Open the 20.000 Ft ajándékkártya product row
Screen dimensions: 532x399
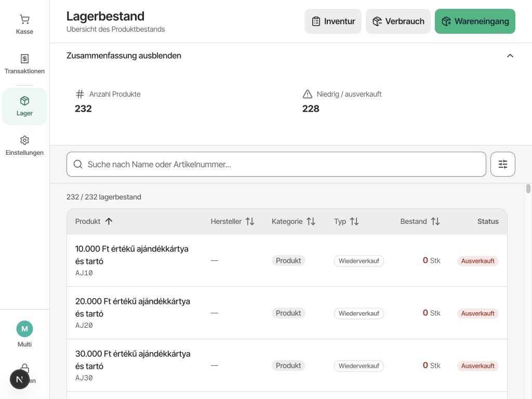[287, 313]
